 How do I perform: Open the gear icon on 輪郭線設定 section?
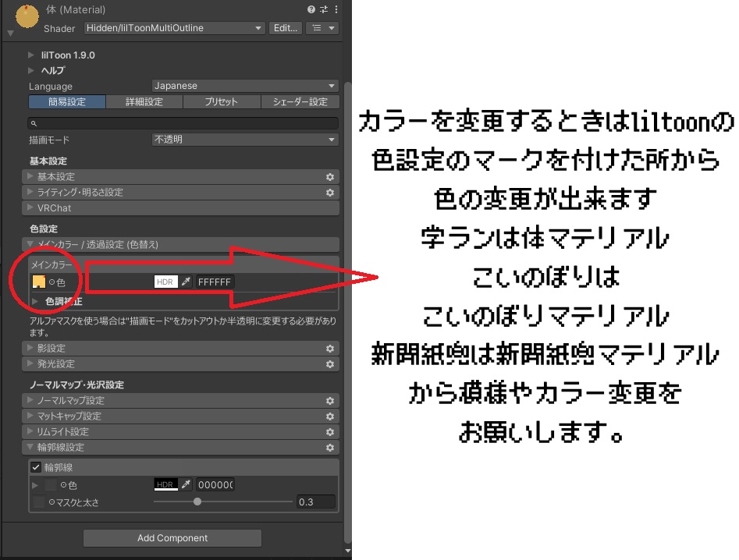coord(330,447)
